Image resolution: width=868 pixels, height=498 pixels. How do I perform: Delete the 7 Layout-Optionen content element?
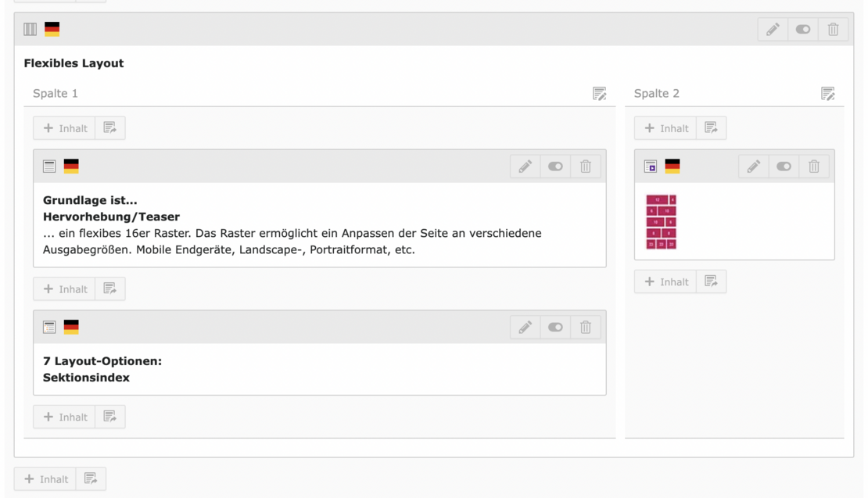tap(586, 328)
